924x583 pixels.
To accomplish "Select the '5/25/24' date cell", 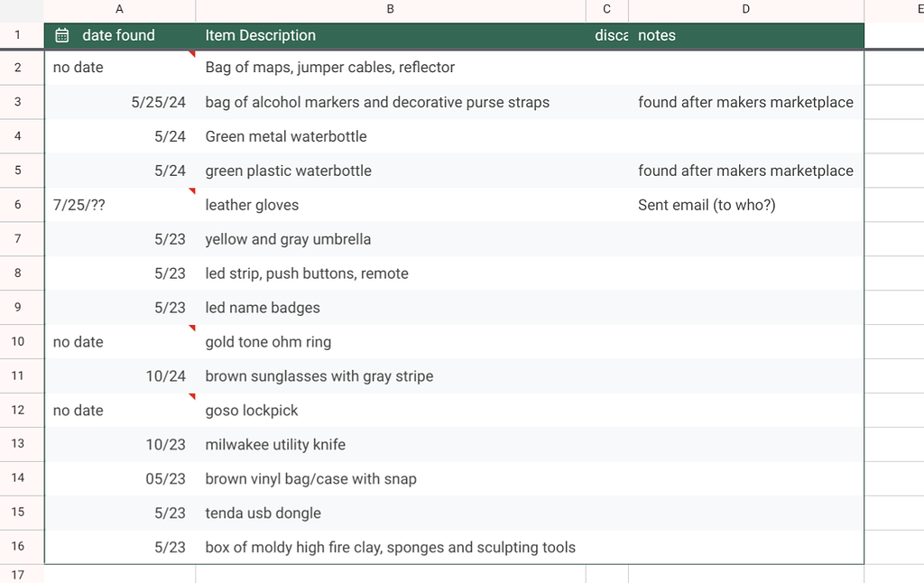I will (158, 102).
